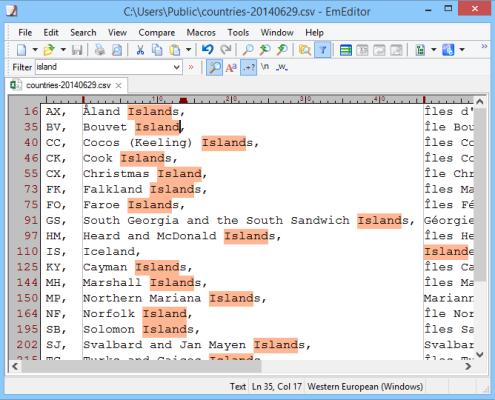Toggle Match Case in the filter bar
495x400 pixels.
tap(231, 67)
